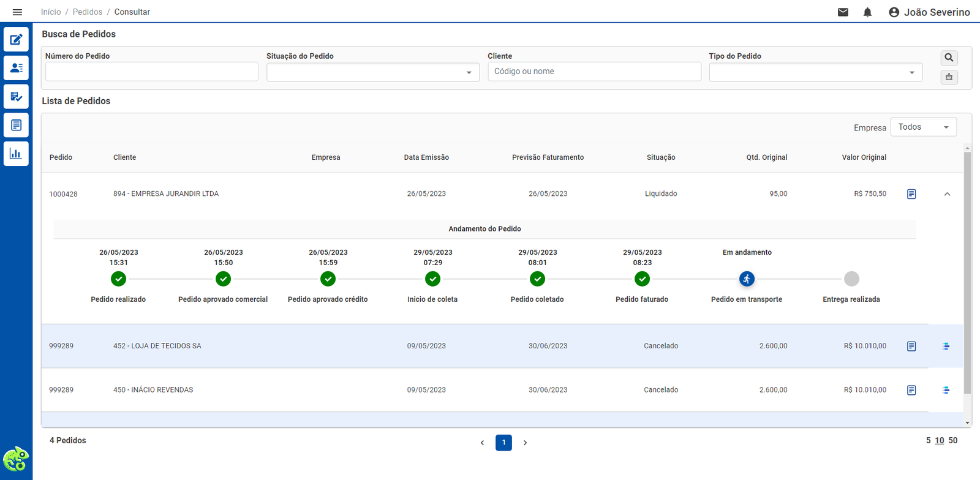Click the chameleon logo at bottom of sidebar
The height and width of the screenshot is (480, 980).
point(16,459)
